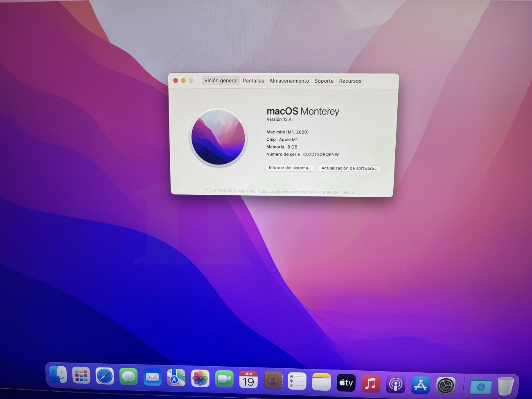Click the Versión 12.4 text

point(279,119)
